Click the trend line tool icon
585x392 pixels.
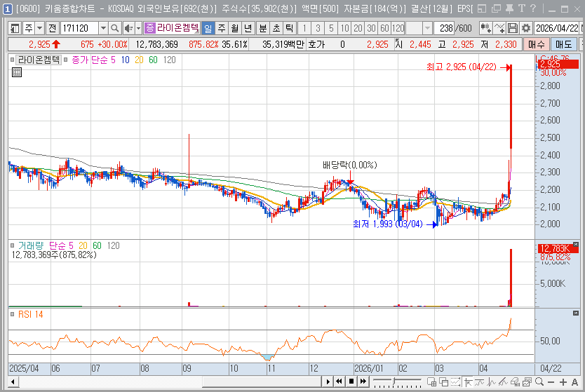point(480,382)
